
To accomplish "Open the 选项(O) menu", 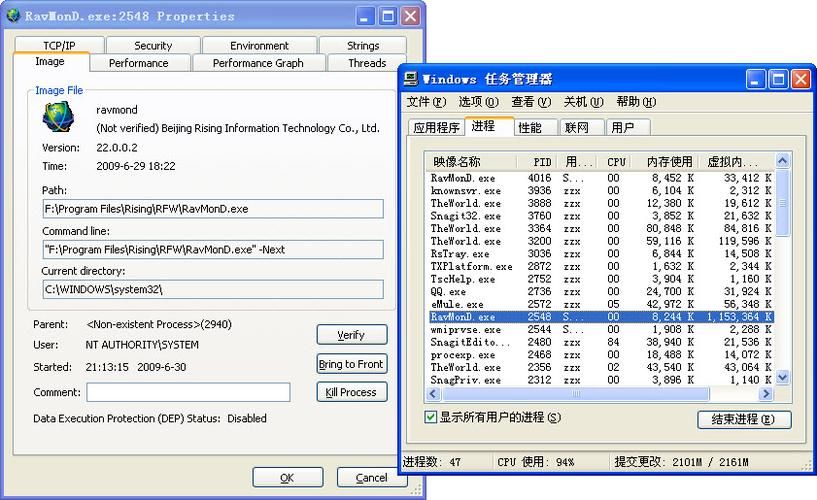I will click(x=478, y=102).
